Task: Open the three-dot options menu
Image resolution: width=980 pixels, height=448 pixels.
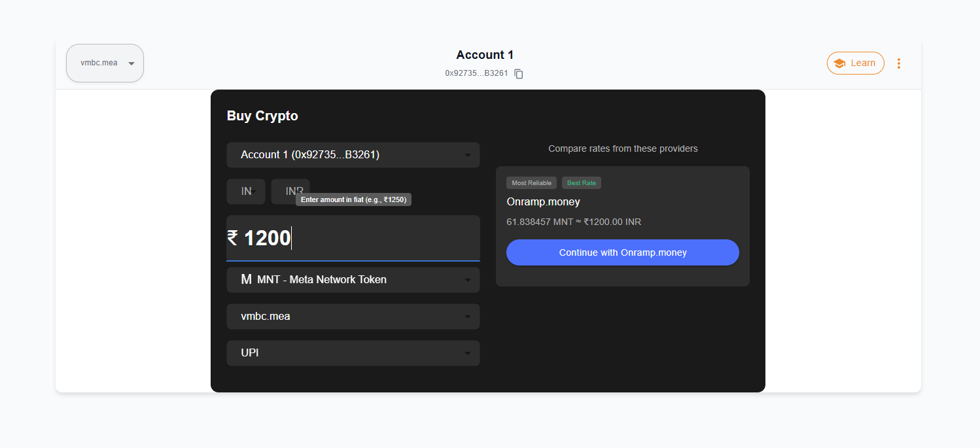Action: point(899,63)
